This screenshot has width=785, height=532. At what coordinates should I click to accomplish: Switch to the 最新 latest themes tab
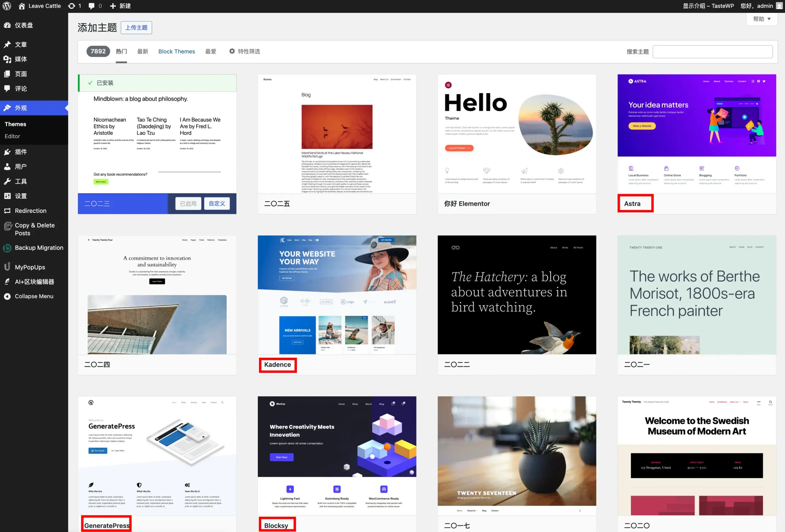143,51
